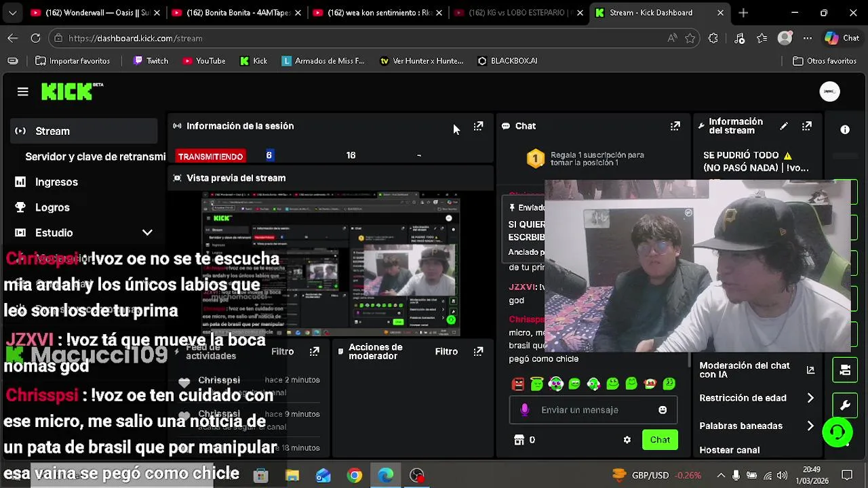
Task: Expand Restricción de edad settings
Action: (x=757, y=398)
